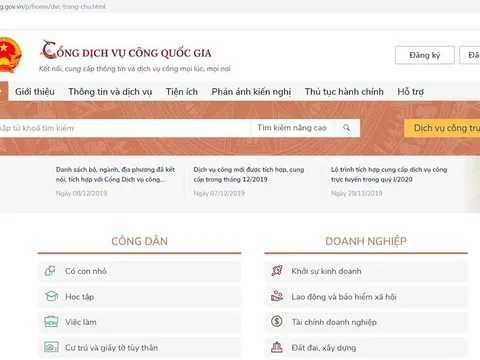Click the Khởi sự kinh doanh rocket icon
The width and height of the screenshot is (480, 360).
click(x=277, y=271)
